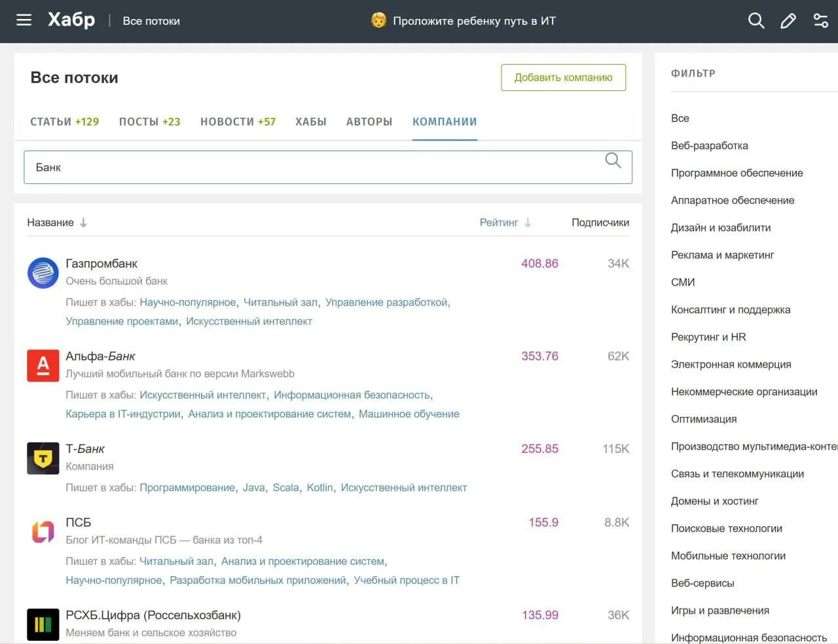Viewport: 838px width, 644px height.
Task: Open Scala hub link
Action: 286,488
